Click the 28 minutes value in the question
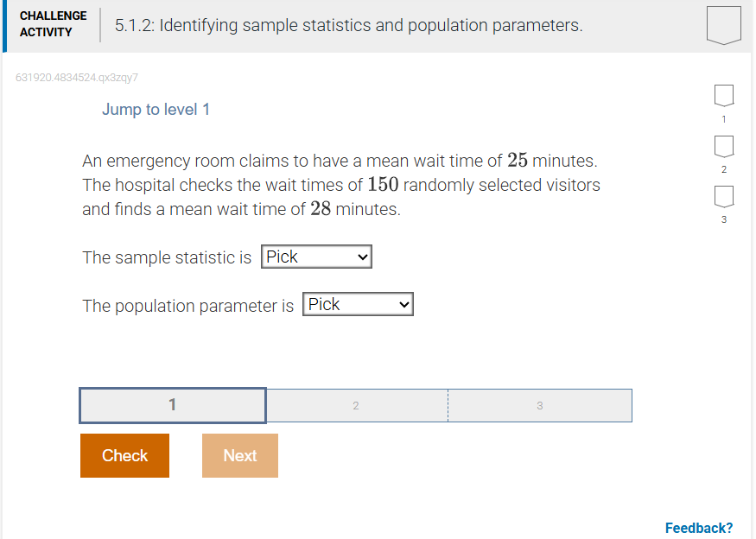Image resolution: width=756 pixels, height=539 pixels. point(321,209)
